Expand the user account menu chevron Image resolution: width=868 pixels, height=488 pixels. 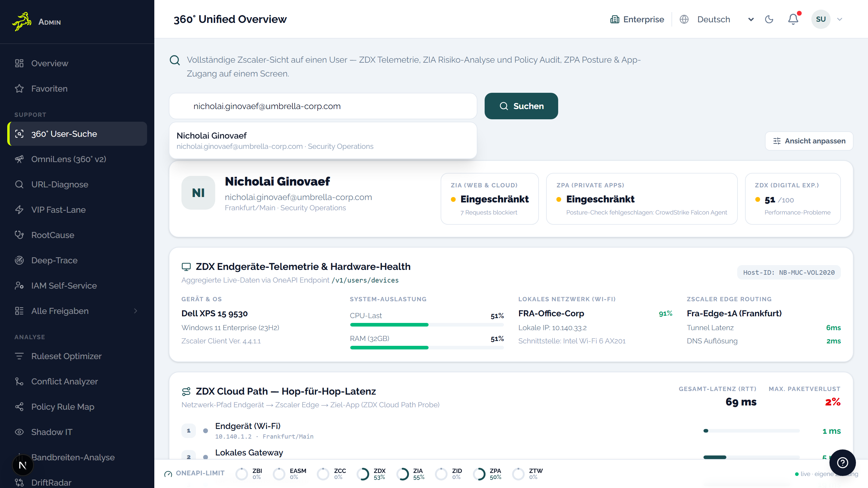click(840, 19)
